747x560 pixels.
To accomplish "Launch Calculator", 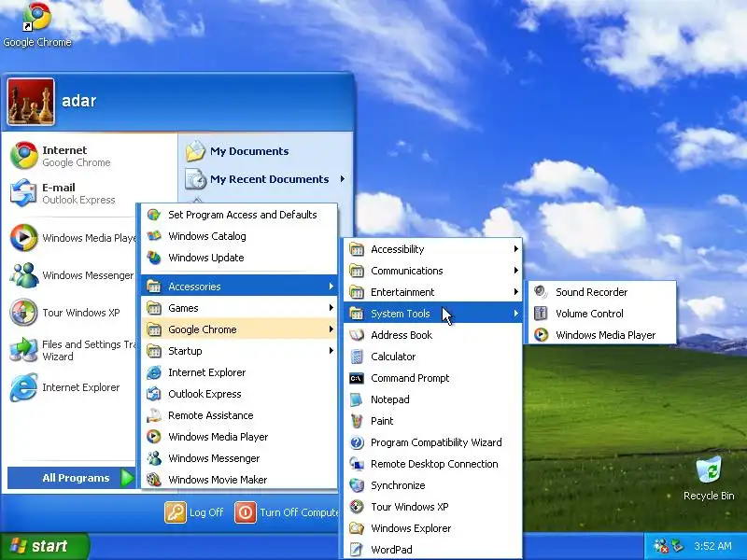I will [x=433, y=357].
